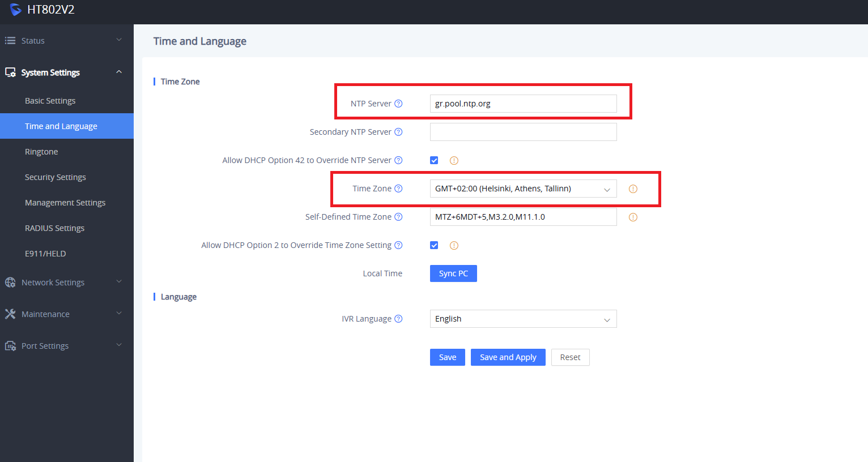Click the orange warning icon beside Time Zone dropdown

tap(633, 189)
